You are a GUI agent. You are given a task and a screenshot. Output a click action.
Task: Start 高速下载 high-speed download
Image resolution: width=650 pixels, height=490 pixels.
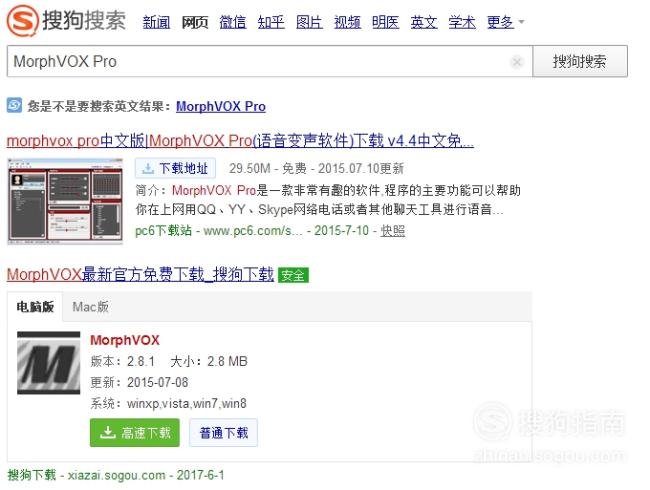(135, 433)
